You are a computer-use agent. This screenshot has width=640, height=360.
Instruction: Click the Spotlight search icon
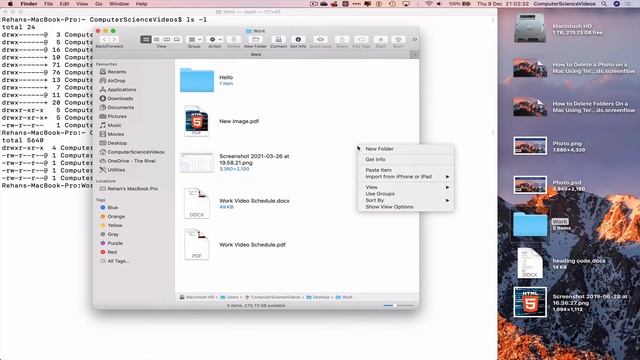point(604,4)
